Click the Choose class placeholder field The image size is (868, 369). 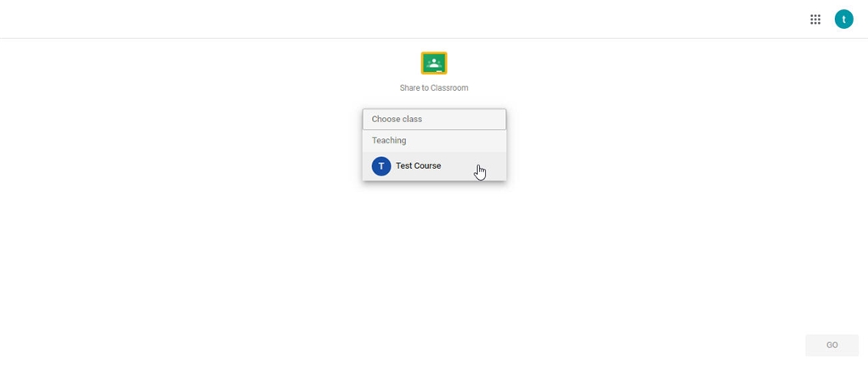point(434,119)
